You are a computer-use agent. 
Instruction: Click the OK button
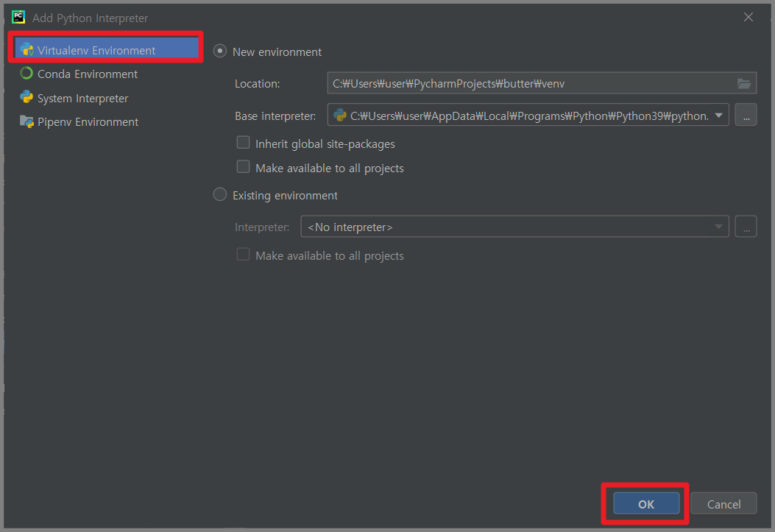[x=646, y=504]
